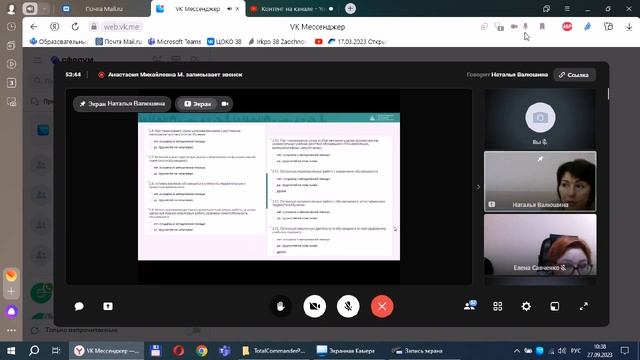Open a new browser tab
This screenshot has height=360, width=640.
[x=350, y=9]
